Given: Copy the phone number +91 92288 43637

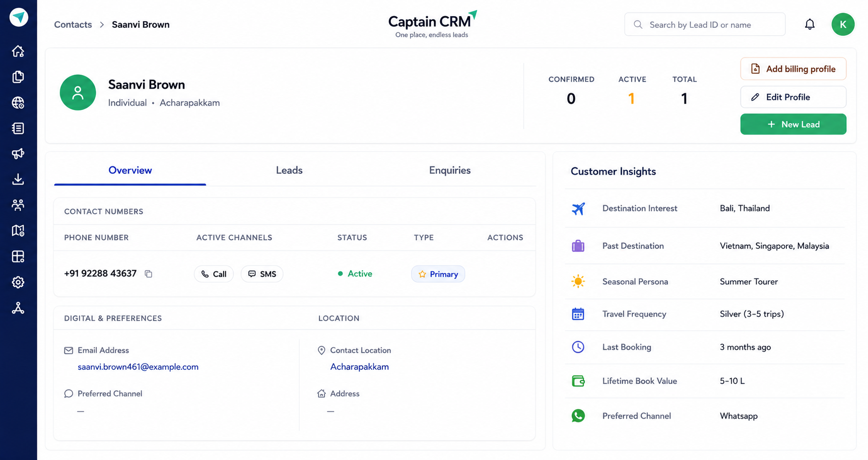Looking at the screenshot, I should (x=149, y=274).
